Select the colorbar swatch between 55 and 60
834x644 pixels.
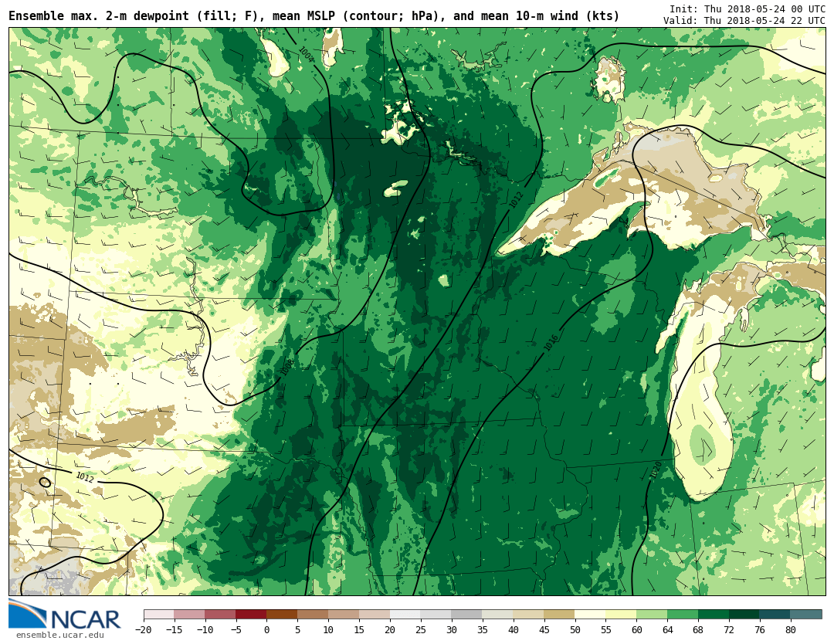point(622,615)
